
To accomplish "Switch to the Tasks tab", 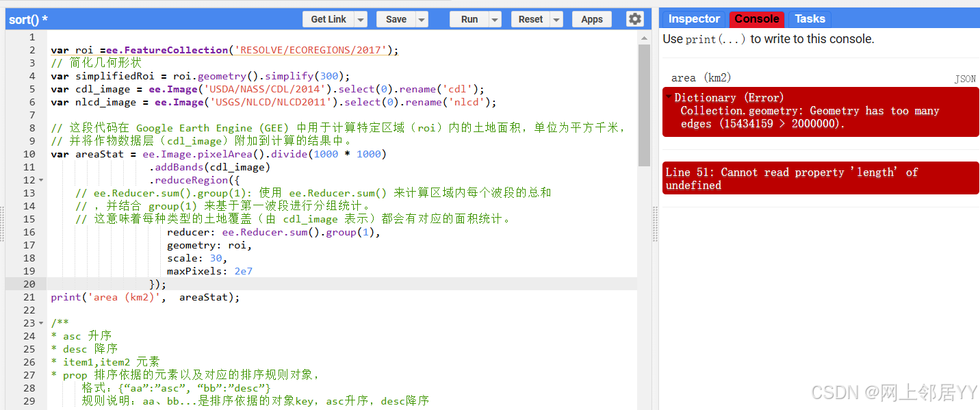I will point(809,18).
